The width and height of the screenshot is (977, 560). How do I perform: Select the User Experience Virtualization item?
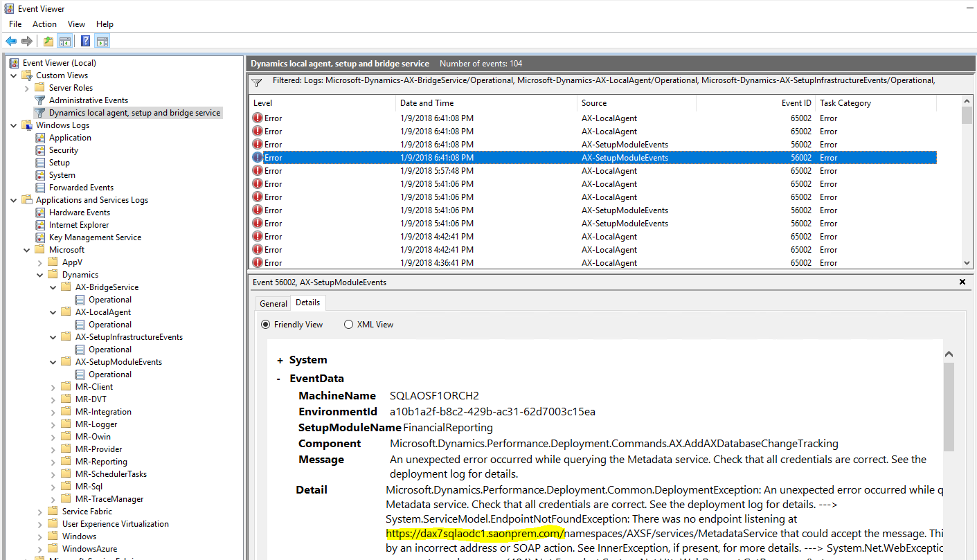[115, 524]
